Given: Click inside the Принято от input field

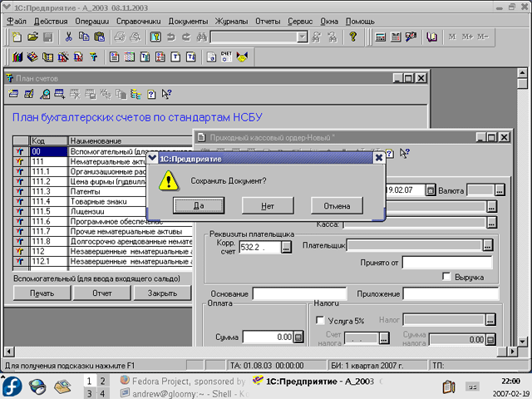Looking at the screenshot, I should pos(447,263).
